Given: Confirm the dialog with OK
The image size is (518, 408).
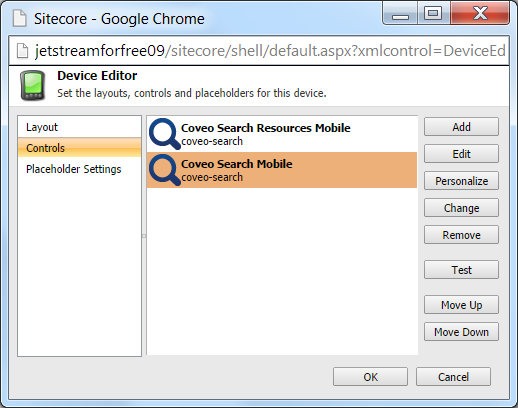Looking at the screenshot, I should 370,377.
